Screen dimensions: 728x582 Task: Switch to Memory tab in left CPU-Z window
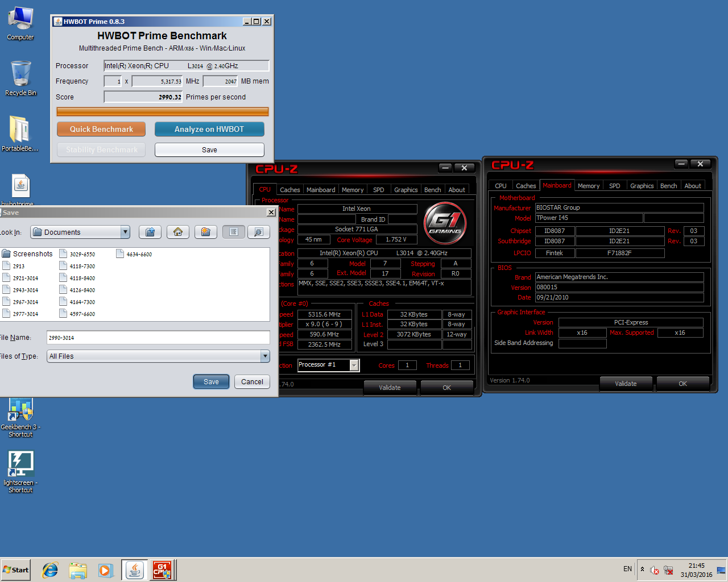(353, 190)
